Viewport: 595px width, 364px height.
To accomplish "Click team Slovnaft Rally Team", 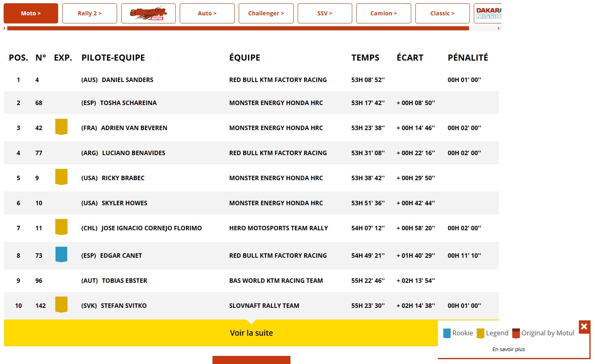I will (264, 306).
